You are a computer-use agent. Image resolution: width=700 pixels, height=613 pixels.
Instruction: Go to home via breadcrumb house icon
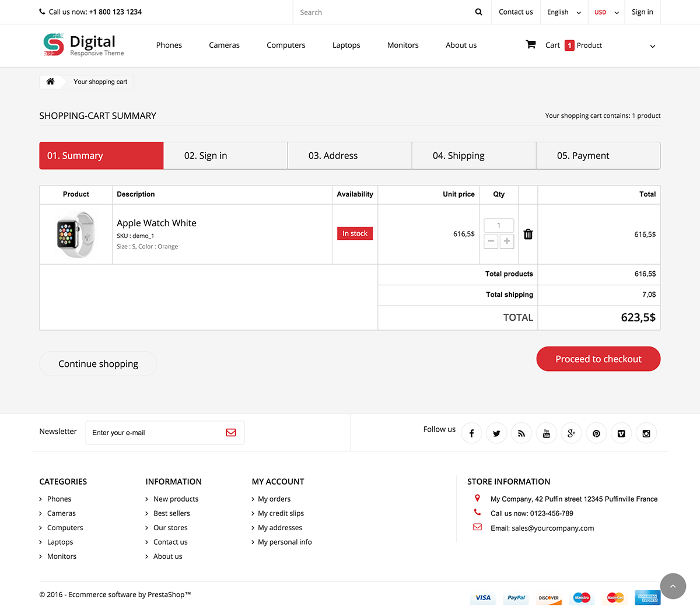(51, 82)
